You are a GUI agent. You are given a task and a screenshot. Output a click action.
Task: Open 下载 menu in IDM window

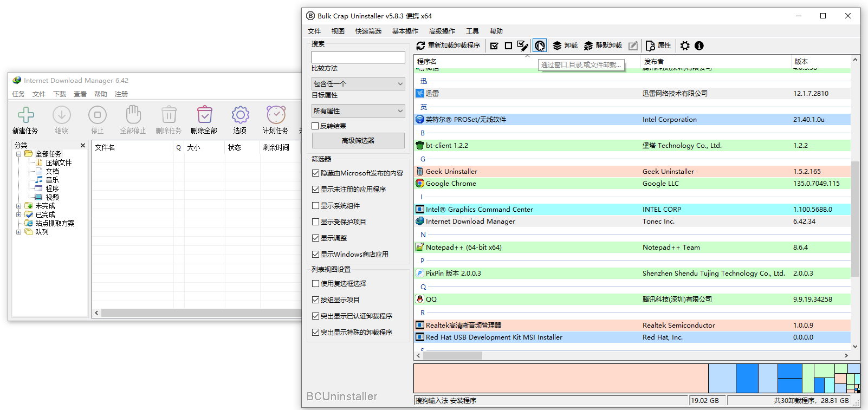pyautogui.click(x=60, y=94)
